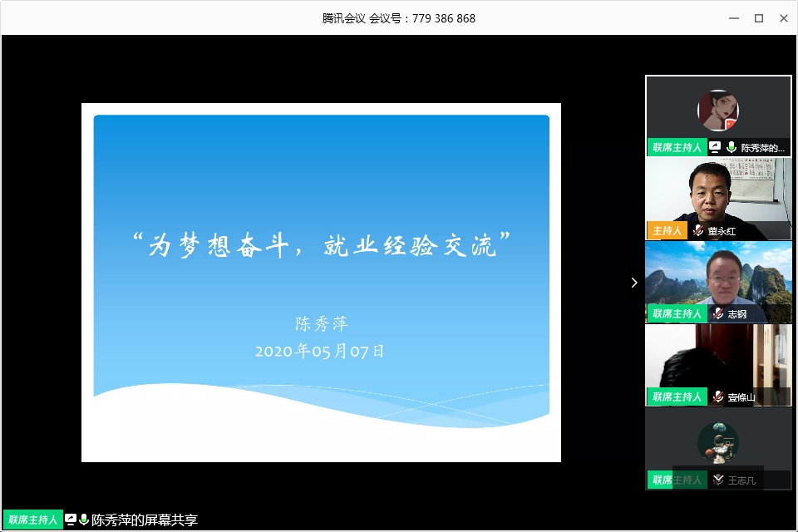This screenshot has height=532, width=798.
Task: Click 陈秀萍's green microphone icon in tile
Action: (731, 147)
